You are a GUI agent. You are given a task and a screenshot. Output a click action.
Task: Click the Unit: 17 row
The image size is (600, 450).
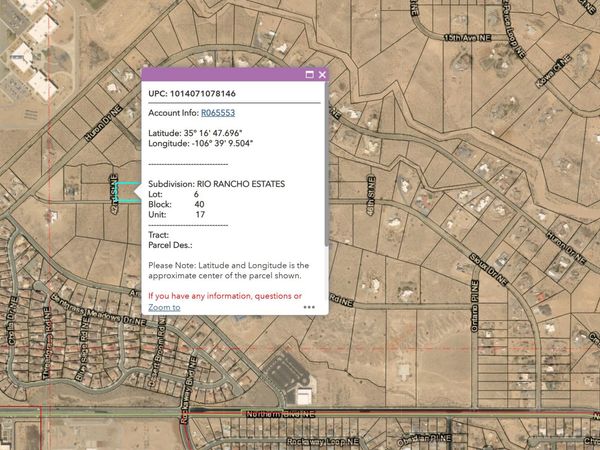pyautogui.click(x=177, y=214)
